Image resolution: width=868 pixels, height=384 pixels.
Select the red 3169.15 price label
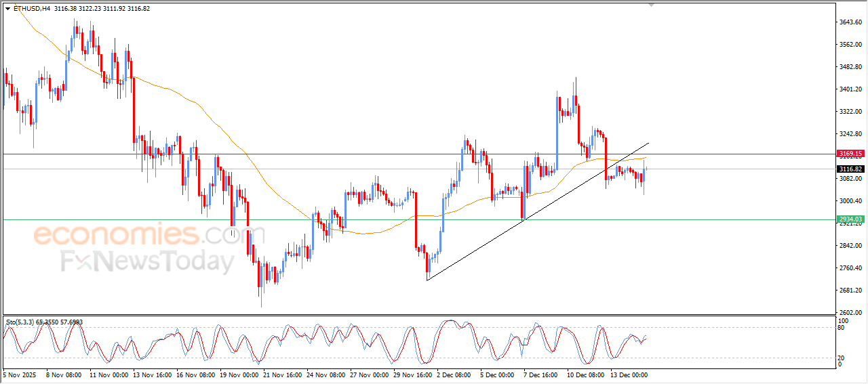pos(850,154)
